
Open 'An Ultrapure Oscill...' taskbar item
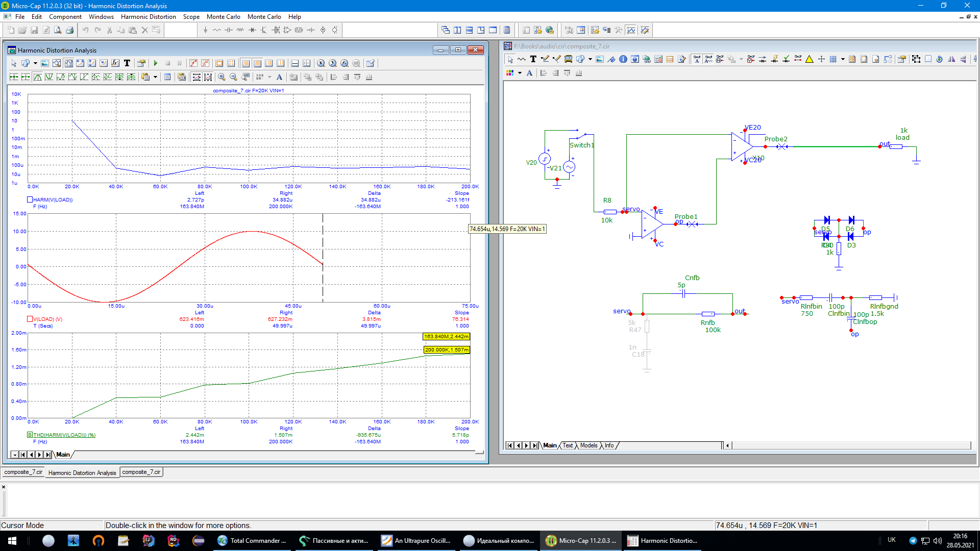coord(416,541)
